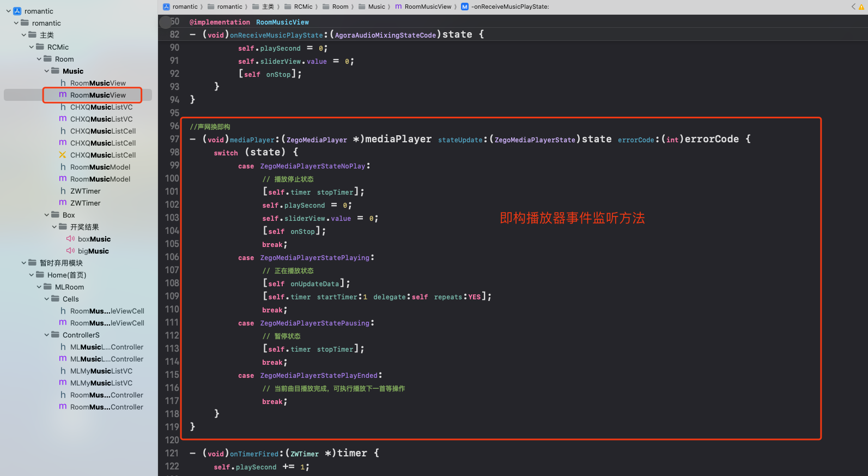Image resolution: width=868 pixels, height=476 pixels.
Task: Collapse the 开奖结果 folder
Action: (54, 227)
